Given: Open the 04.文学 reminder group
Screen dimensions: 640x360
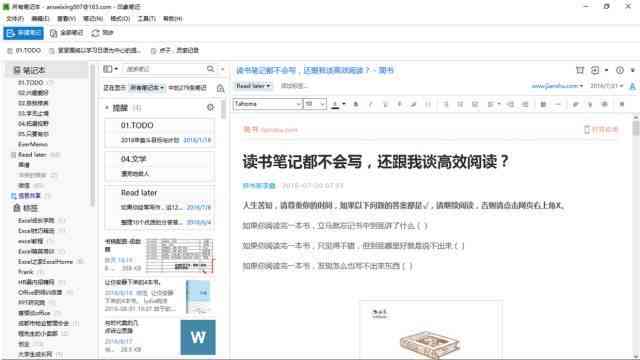Looking at the screenshot, I should [133, 159].
